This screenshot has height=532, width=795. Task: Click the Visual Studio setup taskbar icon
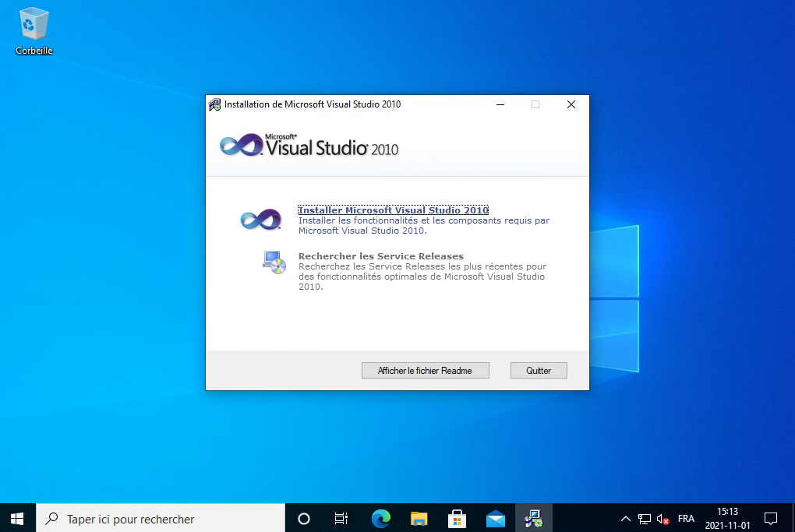pyautogui.click(x=533, y=518)
